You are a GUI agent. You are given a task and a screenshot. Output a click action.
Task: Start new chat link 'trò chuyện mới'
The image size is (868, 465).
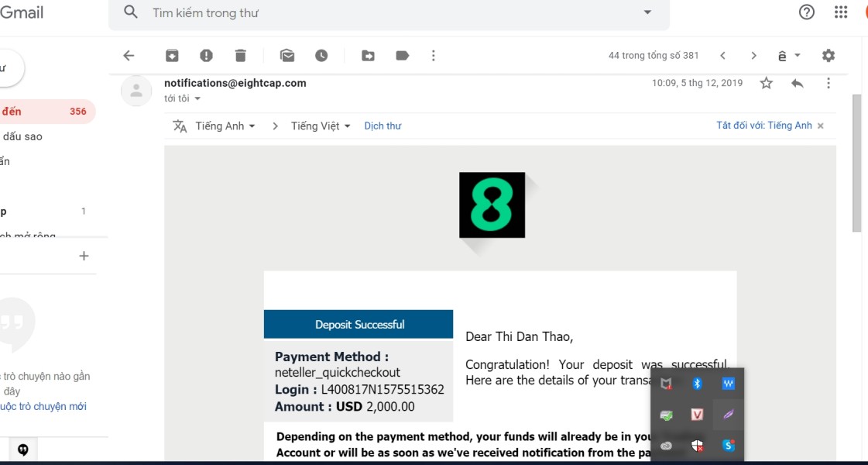pyautogui.click(x=43, y=407)
